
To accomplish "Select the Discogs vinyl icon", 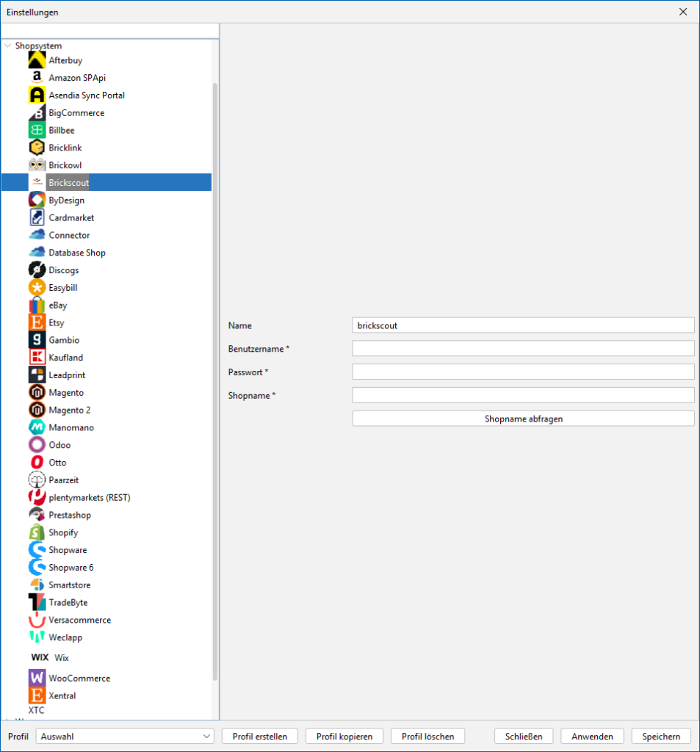I will click(x=37, y=270).
